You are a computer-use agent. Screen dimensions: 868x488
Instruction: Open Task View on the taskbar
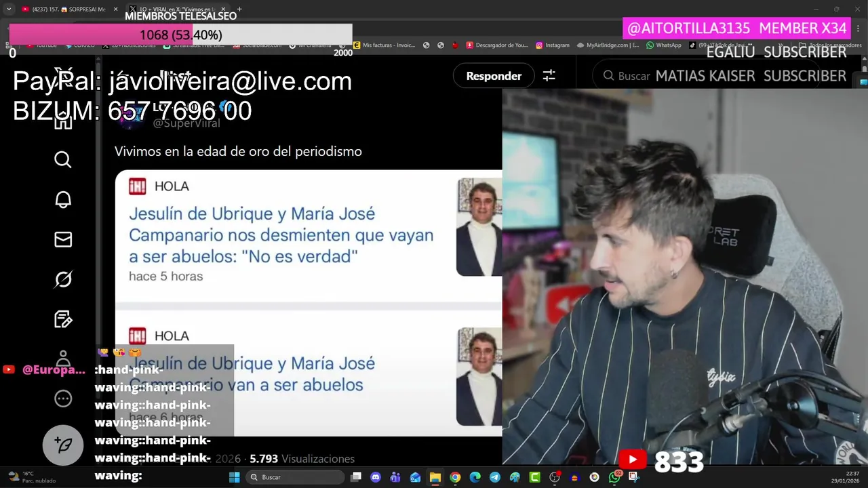click(356, 477)
